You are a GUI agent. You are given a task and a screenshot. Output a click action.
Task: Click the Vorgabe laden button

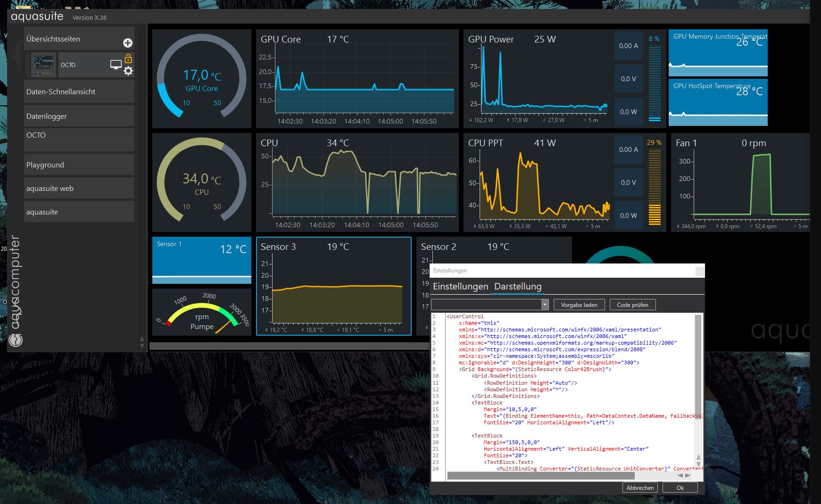579,305
